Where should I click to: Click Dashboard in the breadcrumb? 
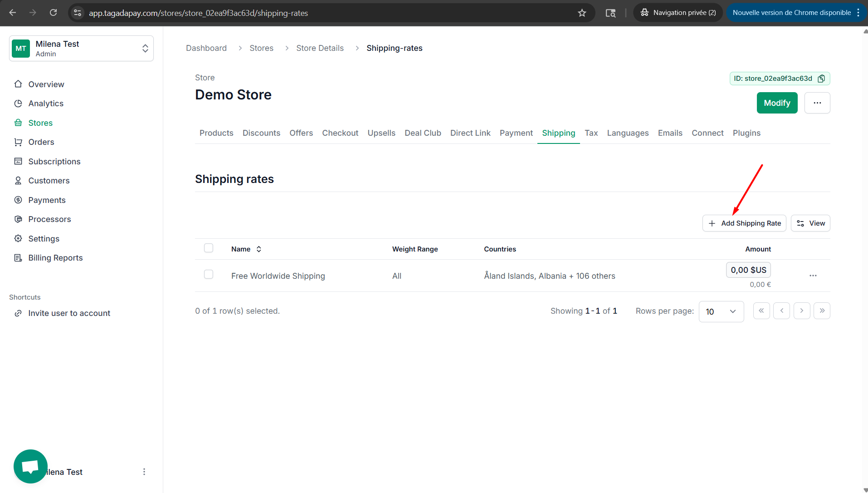point(206,48)
